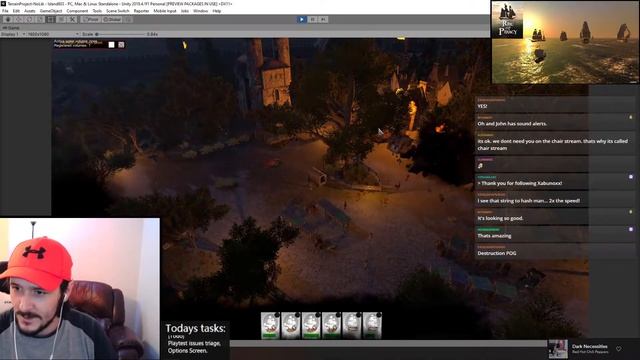Switch to the Game view tab

(11, 28)
